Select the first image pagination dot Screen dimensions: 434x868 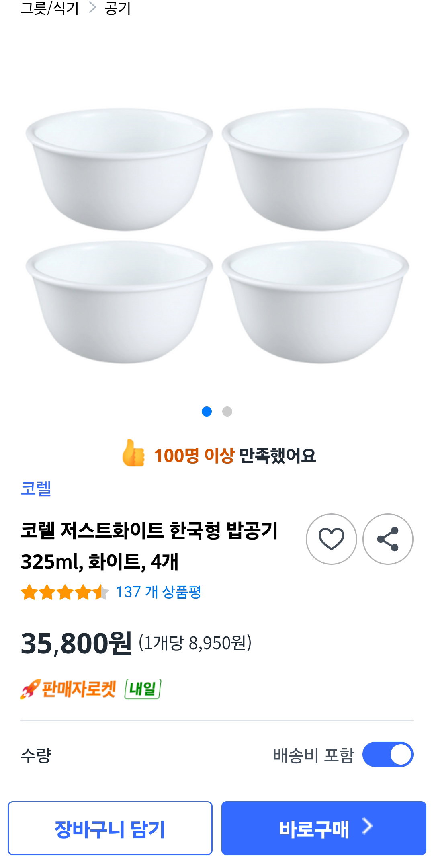tap(207, 411)
